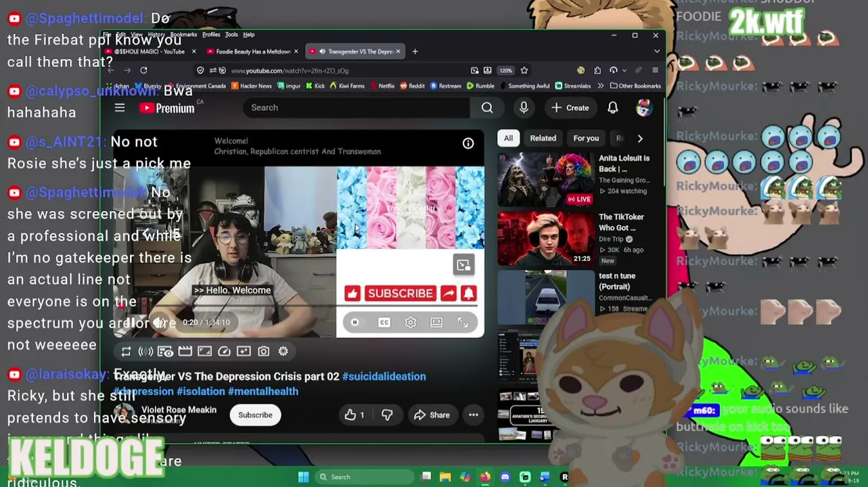This screenshot has width=868, height=487.
Task: Pause the video in the mini controls
Action: (x=355, y=323)
